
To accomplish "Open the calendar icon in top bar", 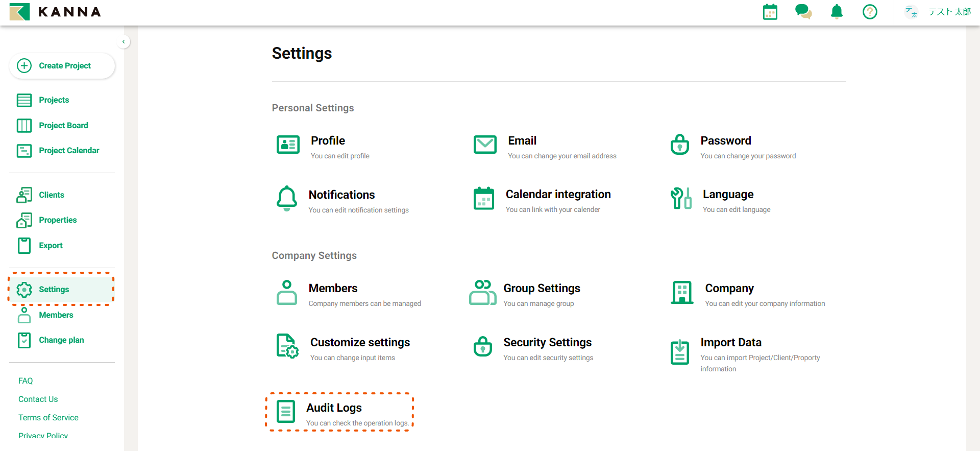I will [770, 12].
